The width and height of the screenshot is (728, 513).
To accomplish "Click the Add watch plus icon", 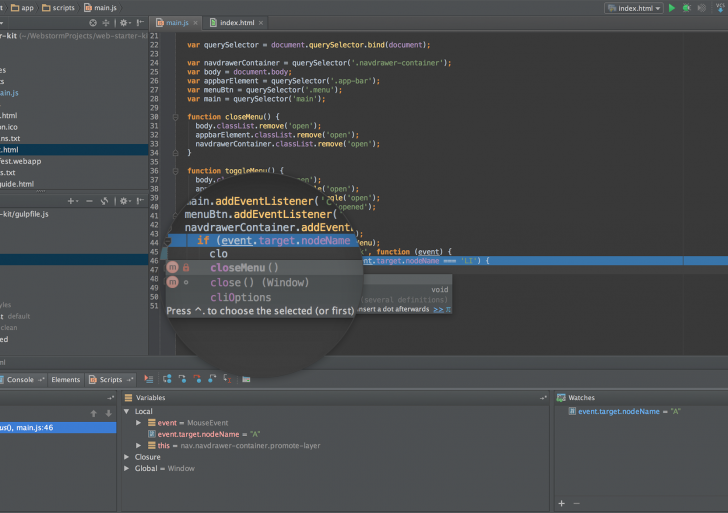I will tap(561, 503).
